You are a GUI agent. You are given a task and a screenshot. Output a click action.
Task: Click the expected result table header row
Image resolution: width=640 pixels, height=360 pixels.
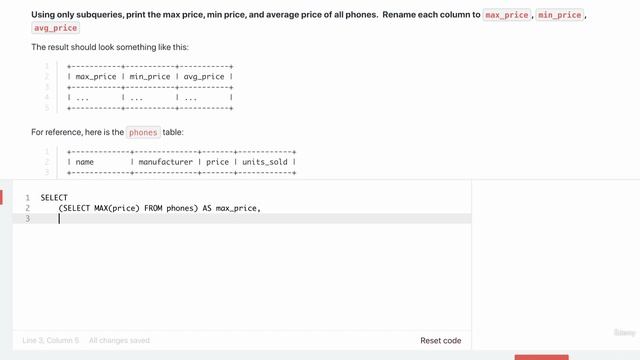point(150,77)
